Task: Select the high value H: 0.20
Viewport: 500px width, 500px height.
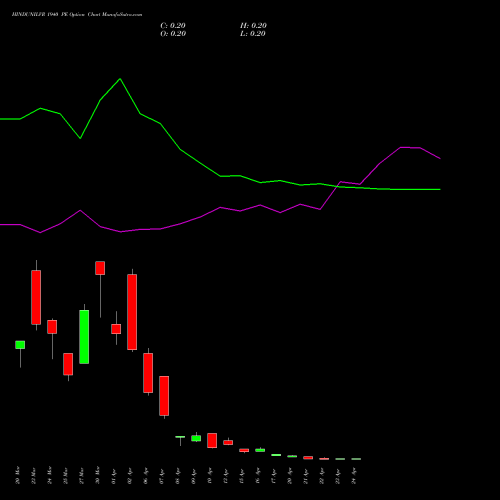Action: coord(253,26)
